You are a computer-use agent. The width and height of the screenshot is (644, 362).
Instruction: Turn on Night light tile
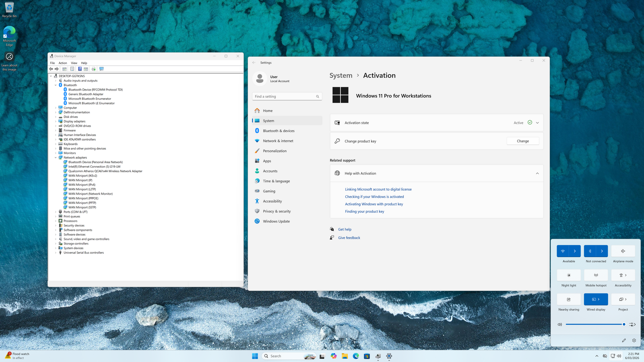[x=569, y=275]
